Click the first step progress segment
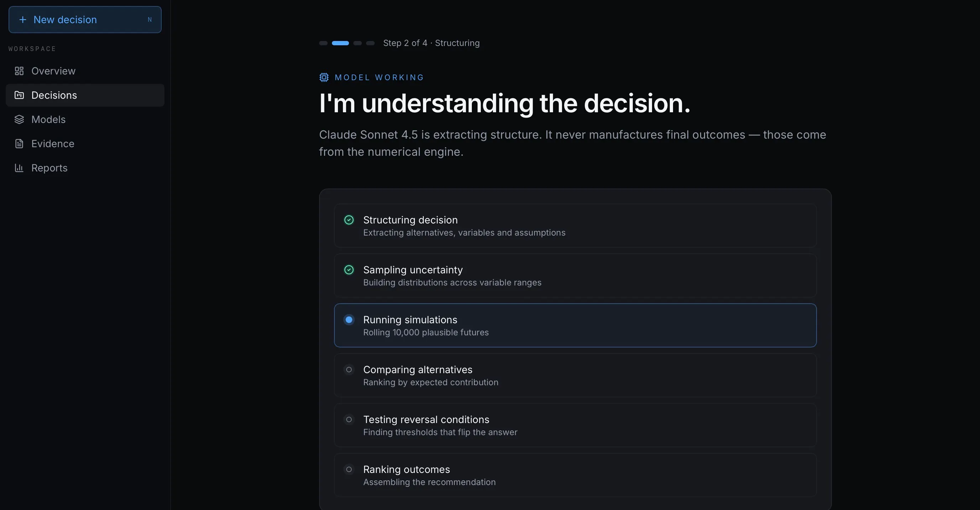 click(323, 43)
